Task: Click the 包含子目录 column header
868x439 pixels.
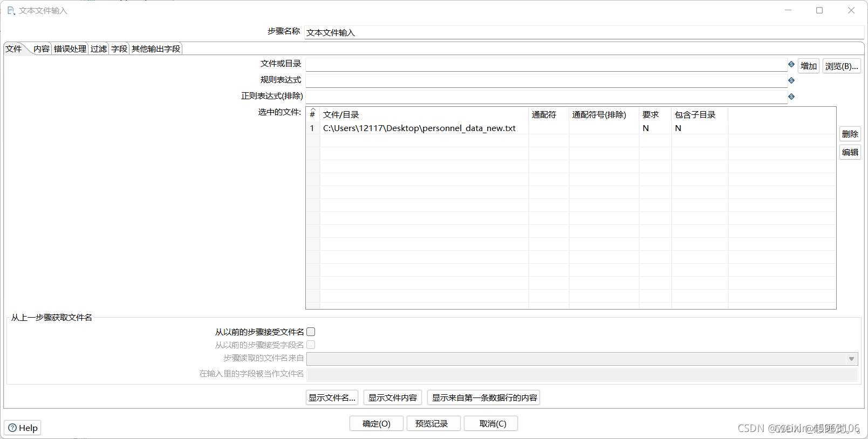Action: tap(700, 114)
